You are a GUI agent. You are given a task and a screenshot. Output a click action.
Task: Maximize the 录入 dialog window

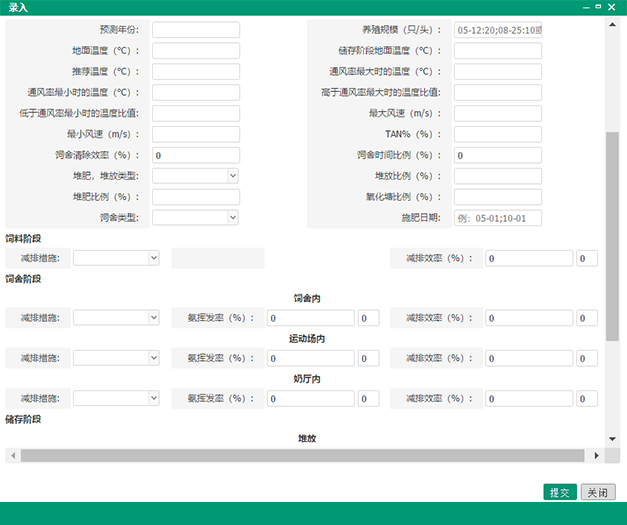(x=597, y=7)
